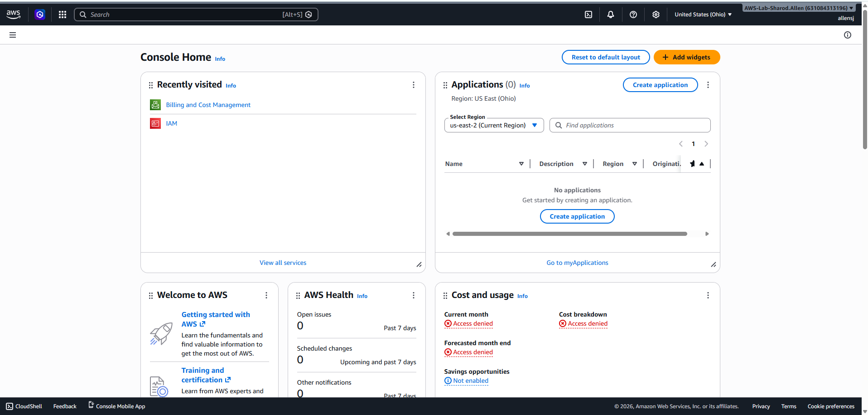Open the AWS-Lab-Sharod.Allen account menu
868x415 pixels.
click(x=799, y=8)
